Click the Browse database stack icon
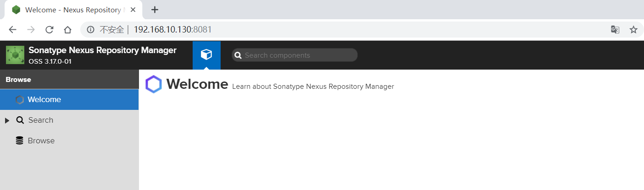 click(20, 141)
